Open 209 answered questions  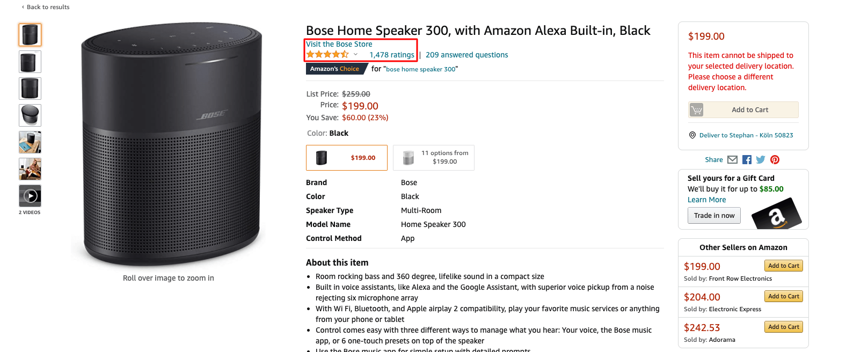tap(466, 55)
